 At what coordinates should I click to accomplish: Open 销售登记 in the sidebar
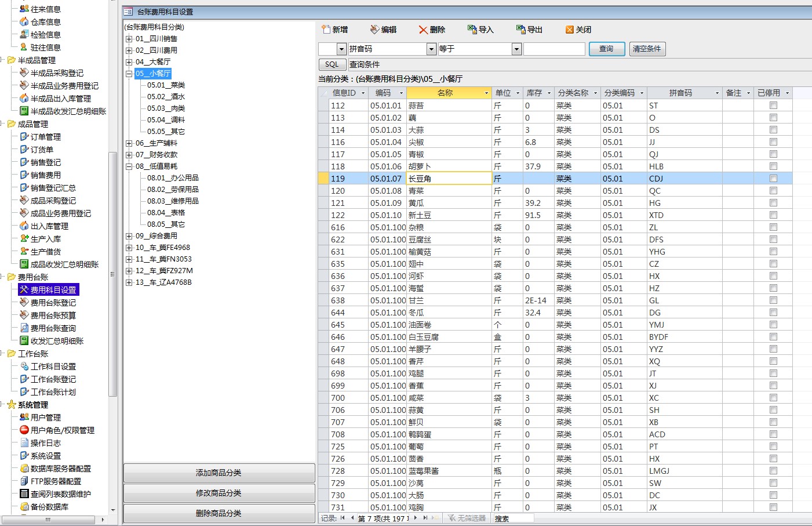click(45, 162)
